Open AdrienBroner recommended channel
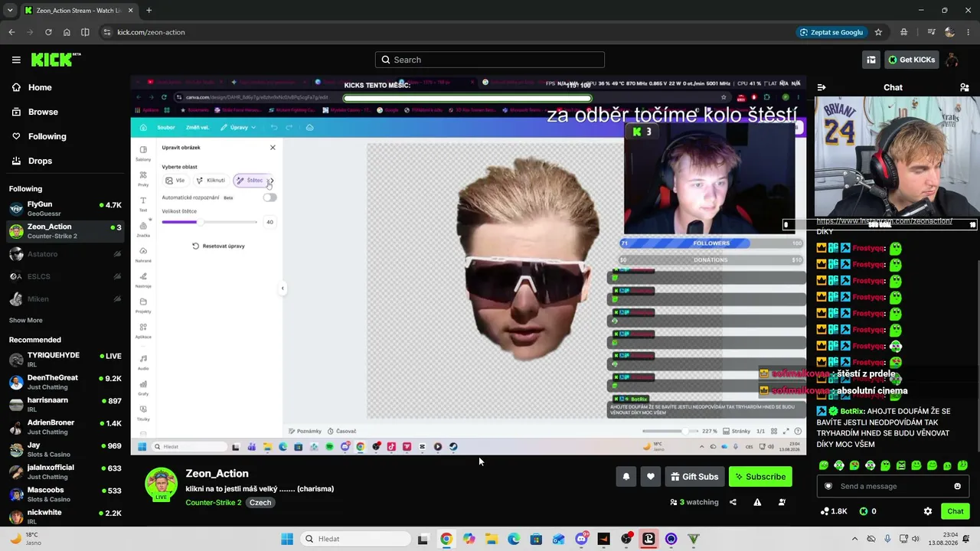Image resolution: width=980 pixels, height=551 pixels. click(65, 427)
